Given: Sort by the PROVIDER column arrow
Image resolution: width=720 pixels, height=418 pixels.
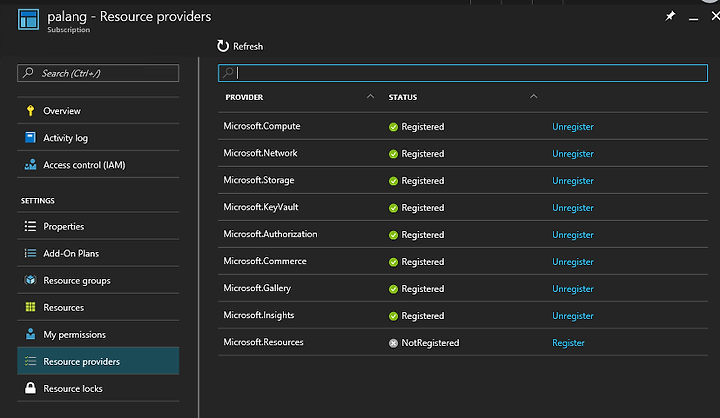Looking at the screenshot, I should click(x=370, y=96).
